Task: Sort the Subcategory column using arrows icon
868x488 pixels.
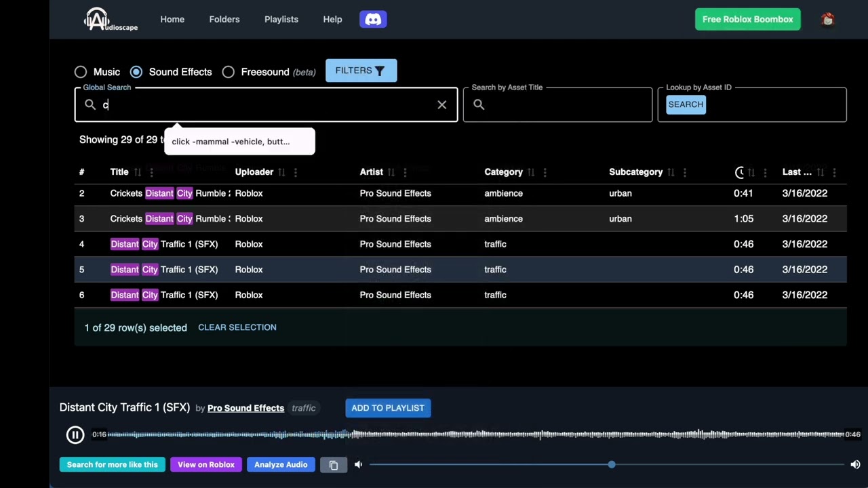Action: click(x=671, y=172)
